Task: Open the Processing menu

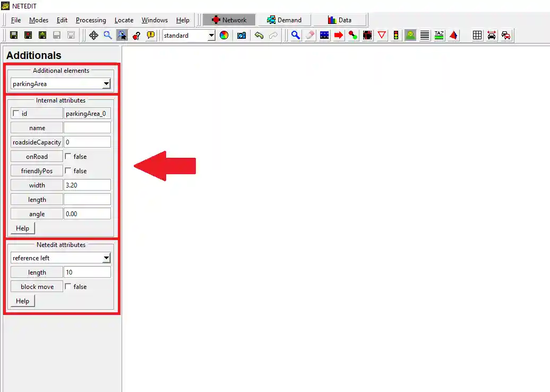Action: pos(91,20)
